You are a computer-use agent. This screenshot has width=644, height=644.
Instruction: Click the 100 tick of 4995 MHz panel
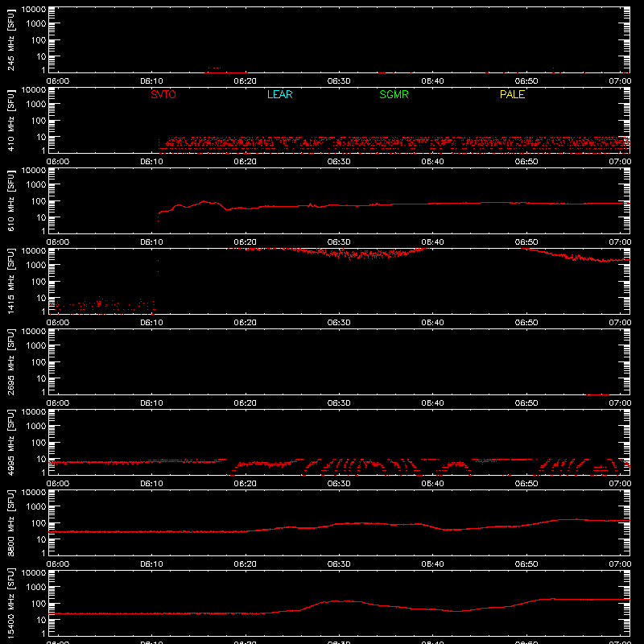pos(39,443)
